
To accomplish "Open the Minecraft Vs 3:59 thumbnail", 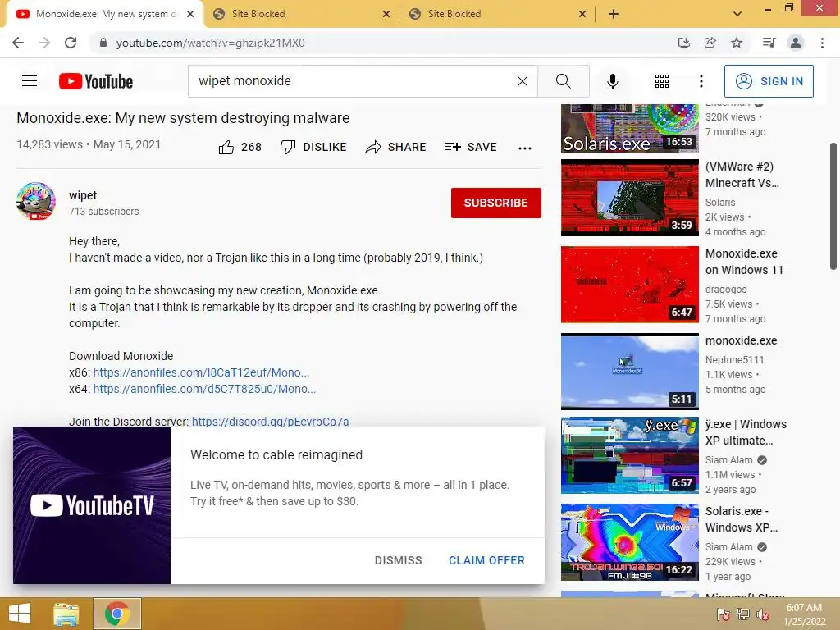I will pyautogui.click(x=629, y=198).
